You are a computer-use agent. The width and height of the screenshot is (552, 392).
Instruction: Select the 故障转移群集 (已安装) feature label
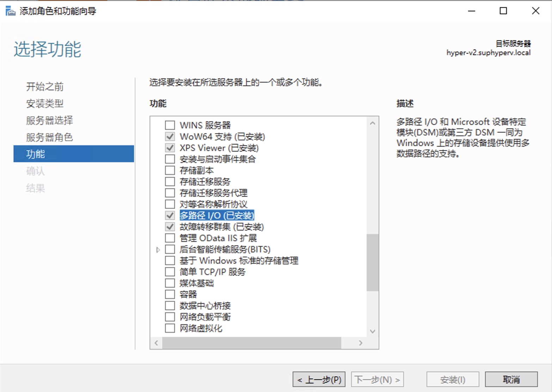pos(222,227)
